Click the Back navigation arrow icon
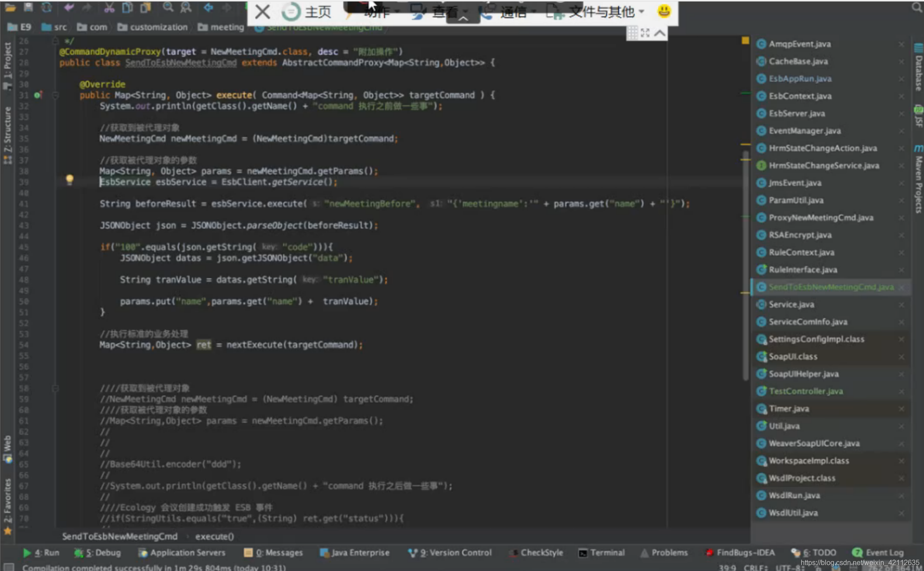This screenshot has width=924, height=571. pyautogui.click(x=208, y=7)
